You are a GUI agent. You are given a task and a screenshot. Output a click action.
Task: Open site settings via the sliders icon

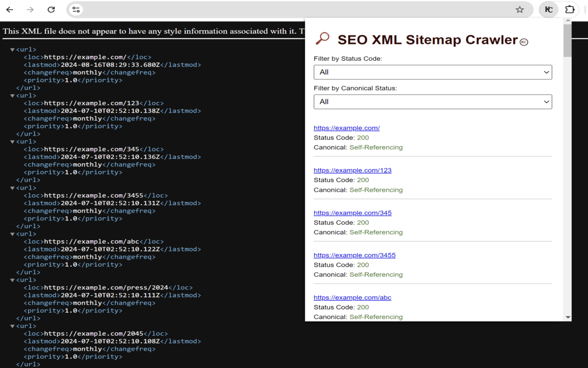75,9
